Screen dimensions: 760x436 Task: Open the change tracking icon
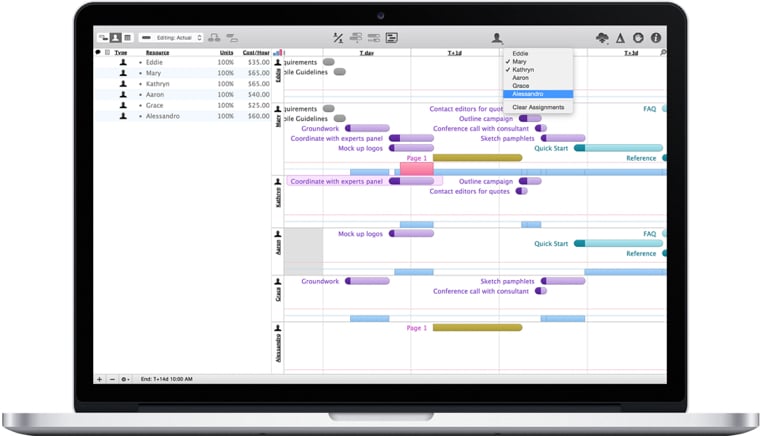tap(638, 38)
